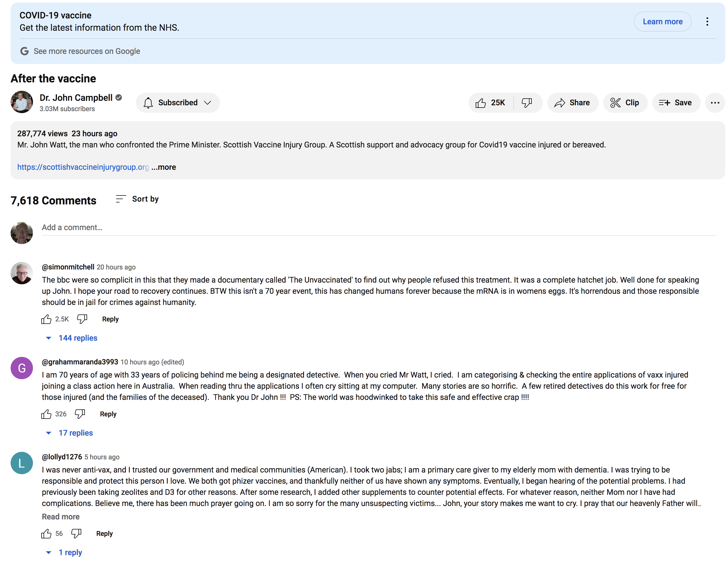Click Learn more on the NHS banner
728x568 pixels.
[x=662, y=22]
